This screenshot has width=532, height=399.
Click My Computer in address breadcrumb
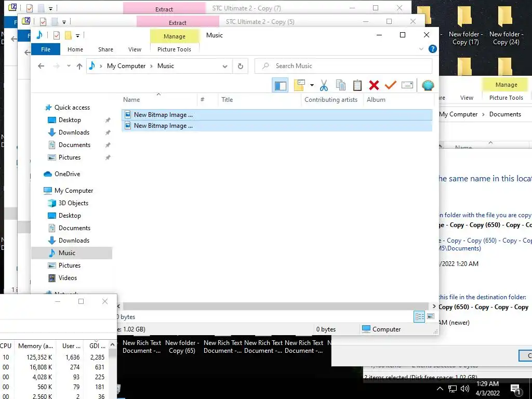pos(126,66)
